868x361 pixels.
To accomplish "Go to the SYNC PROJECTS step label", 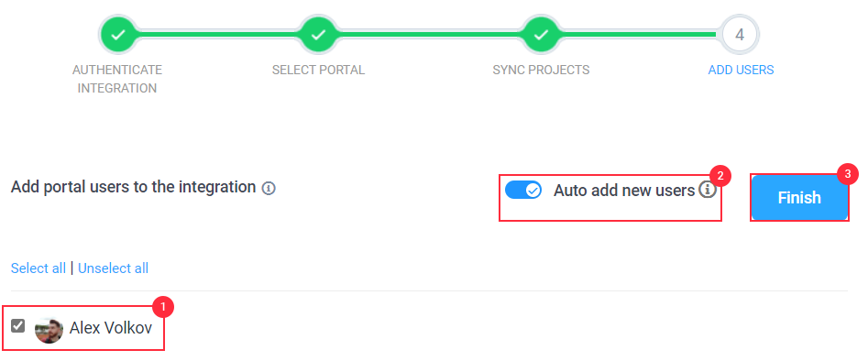I will [541, 71].
